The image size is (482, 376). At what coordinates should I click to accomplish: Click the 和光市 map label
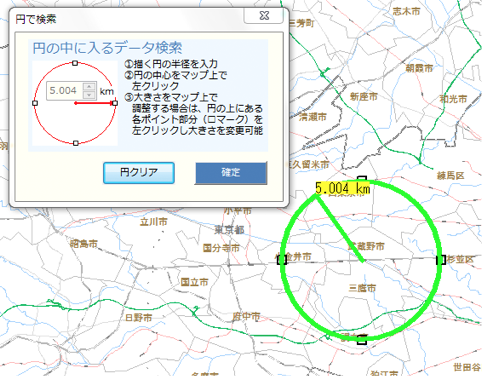pos(453,99)
